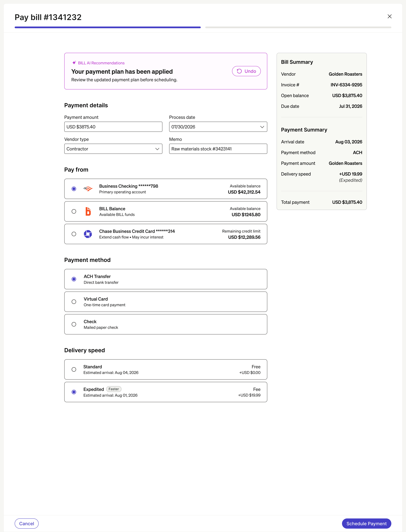Click the BILL AI sparkle icon
406x532 pixels.
(74, 63)
